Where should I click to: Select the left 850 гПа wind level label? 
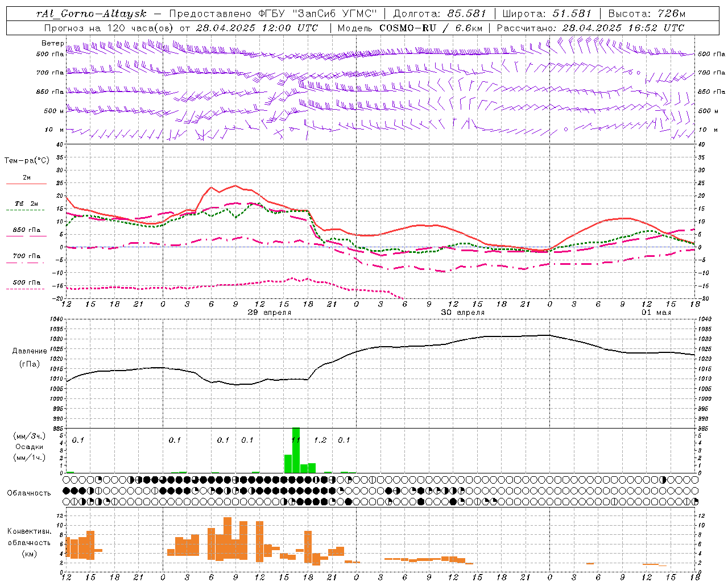pyautogui.click(x=50, y=92)
